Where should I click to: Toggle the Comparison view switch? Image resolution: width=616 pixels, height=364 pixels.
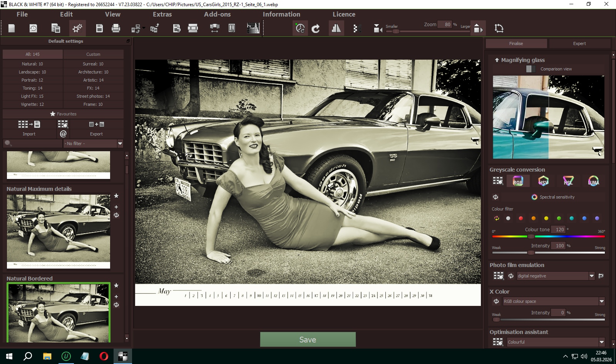tap(531, 69)
